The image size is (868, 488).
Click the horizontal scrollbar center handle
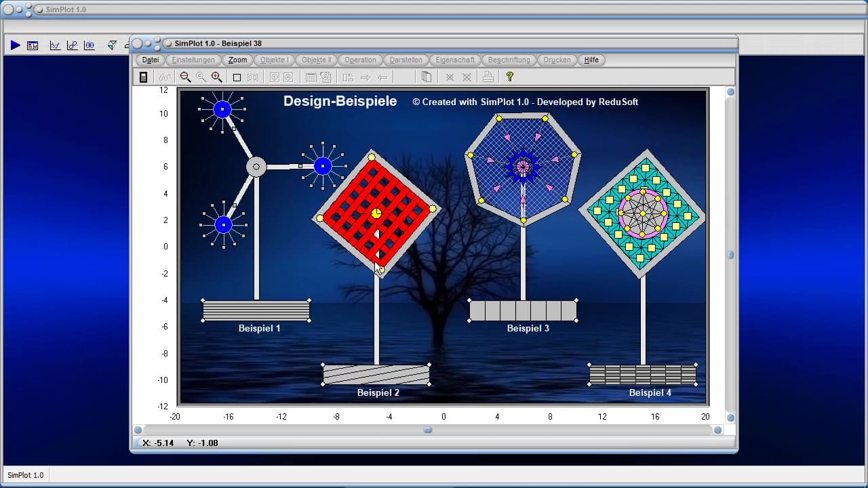click(428, 430)
